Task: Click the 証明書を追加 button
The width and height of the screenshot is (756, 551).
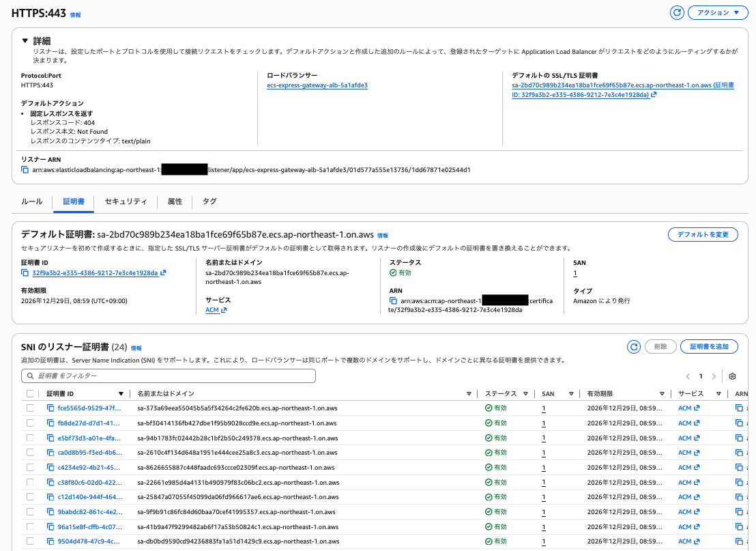Action: tap(710, 346)
